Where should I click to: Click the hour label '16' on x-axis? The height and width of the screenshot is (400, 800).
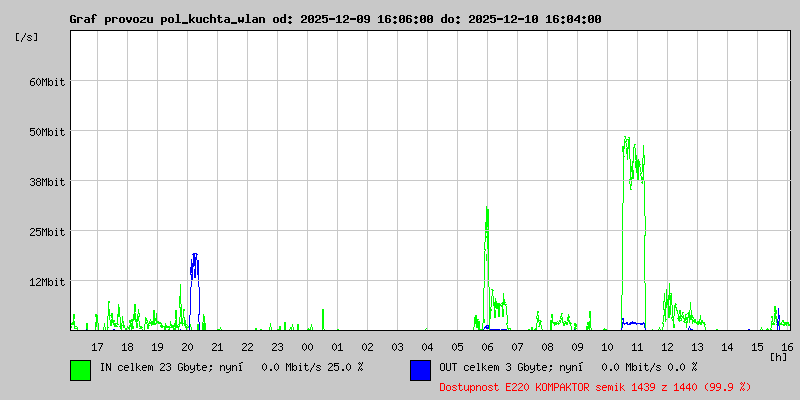[786, 347]
